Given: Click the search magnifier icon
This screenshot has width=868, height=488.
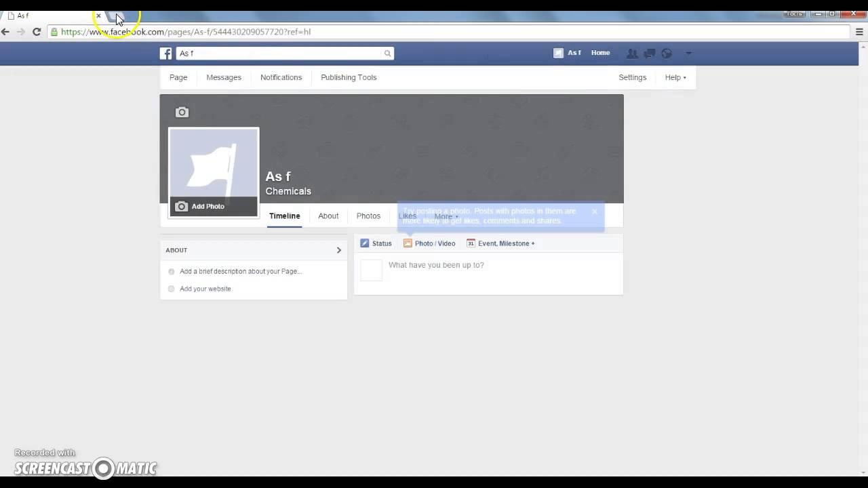Looking at the screenshot, I should [387, 54].
